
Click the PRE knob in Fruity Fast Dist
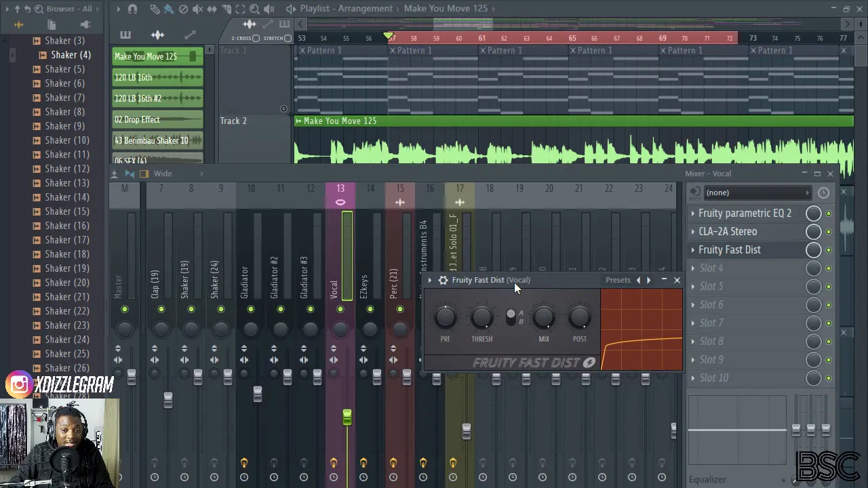point(446,317)
